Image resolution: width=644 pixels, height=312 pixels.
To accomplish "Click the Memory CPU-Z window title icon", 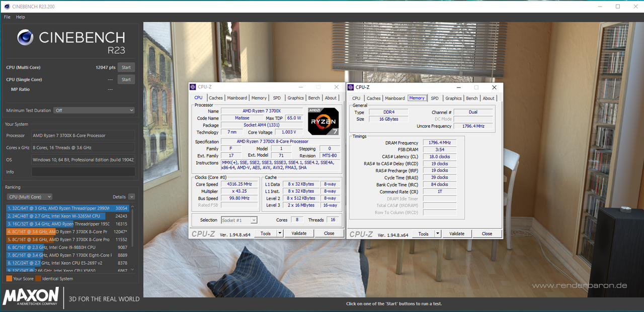I will (x=351, y=87).
